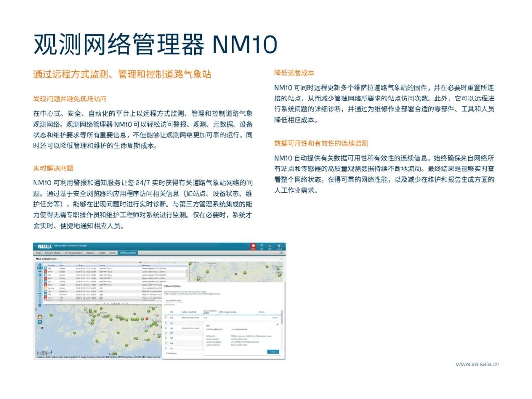Tick the first site checkbox in Software Update
Screen dimensions: 532x399
[166, 318]
